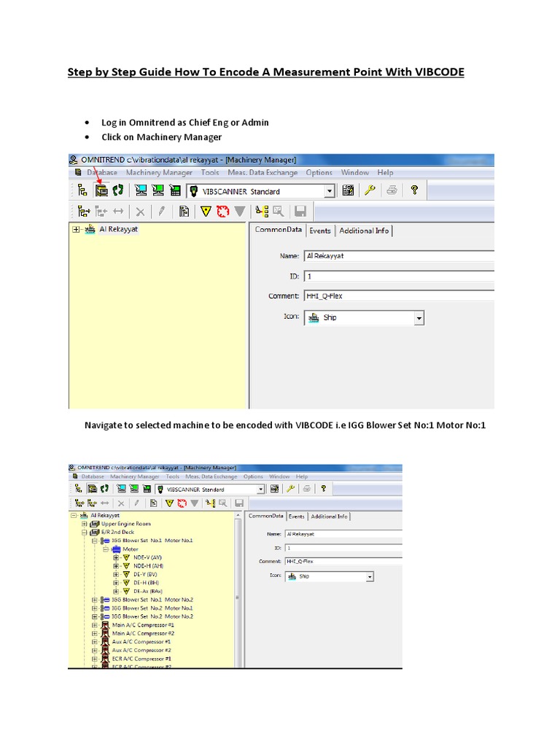The image size is (560, 747).
Task: Open Tools menu in lower screenshot
Action: 172,476
